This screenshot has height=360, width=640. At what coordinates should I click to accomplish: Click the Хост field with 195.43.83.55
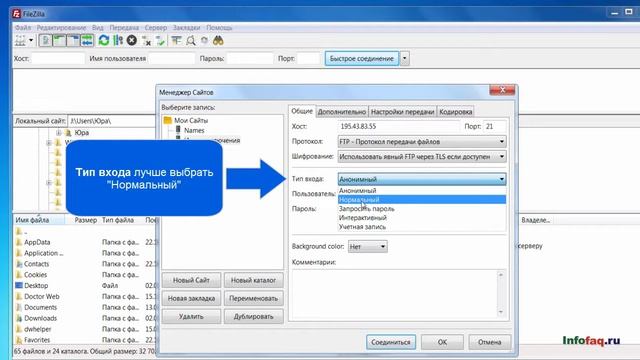click(399, 127)
